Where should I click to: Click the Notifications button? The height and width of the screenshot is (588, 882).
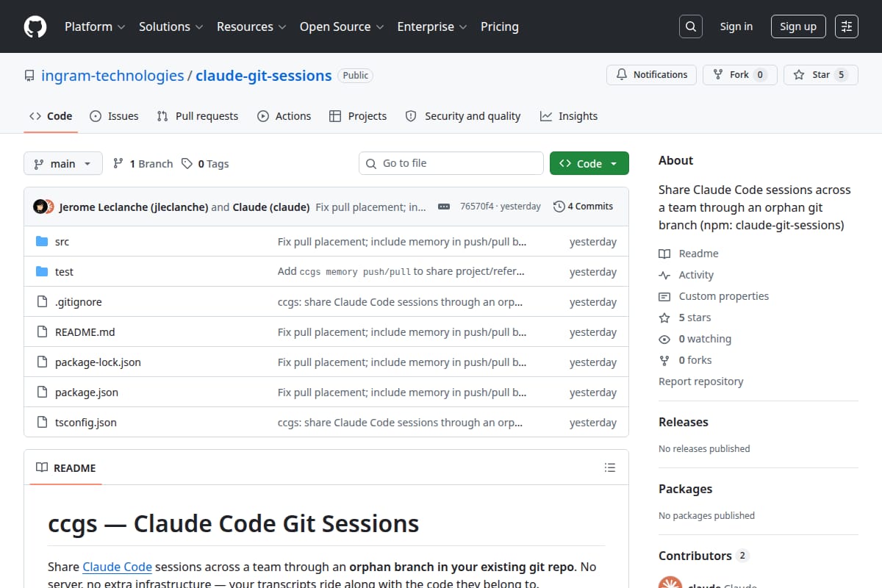[651, 75]
